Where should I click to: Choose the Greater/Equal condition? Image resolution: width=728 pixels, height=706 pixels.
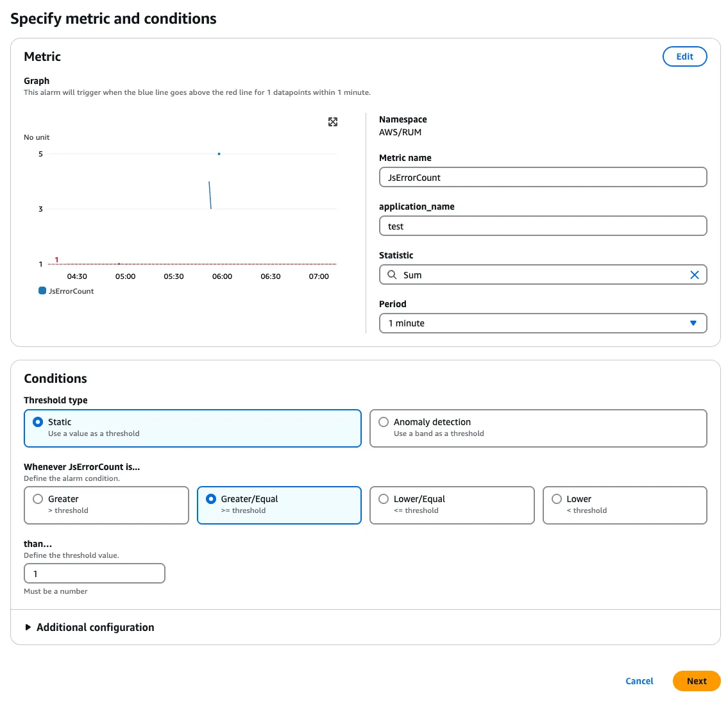click(x=211, y=499)
